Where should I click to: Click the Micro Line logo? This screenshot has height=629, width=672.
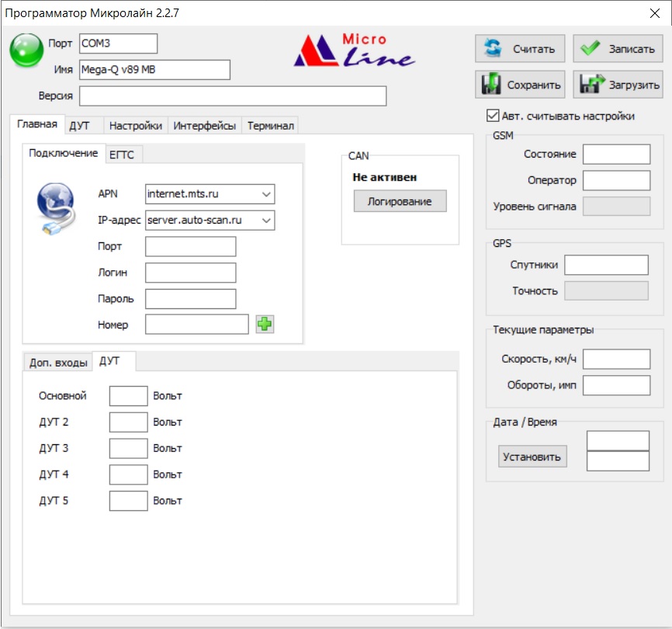(x=354, y=51)
